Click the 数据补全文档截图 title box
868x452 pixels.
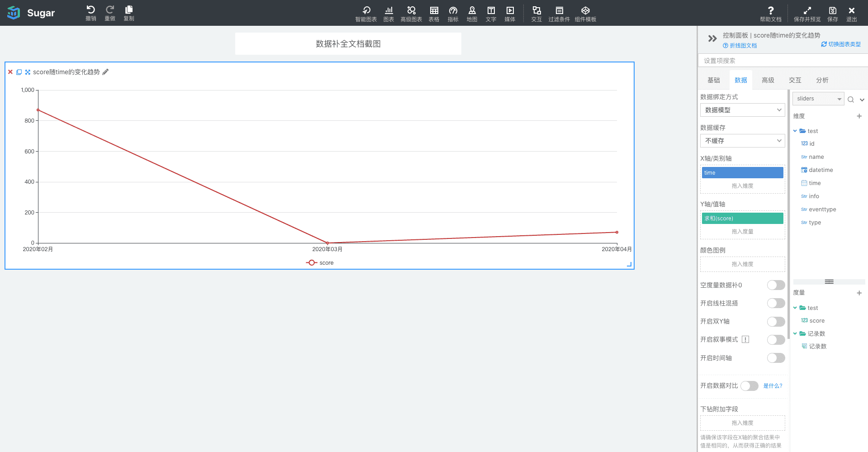point(348,44)
